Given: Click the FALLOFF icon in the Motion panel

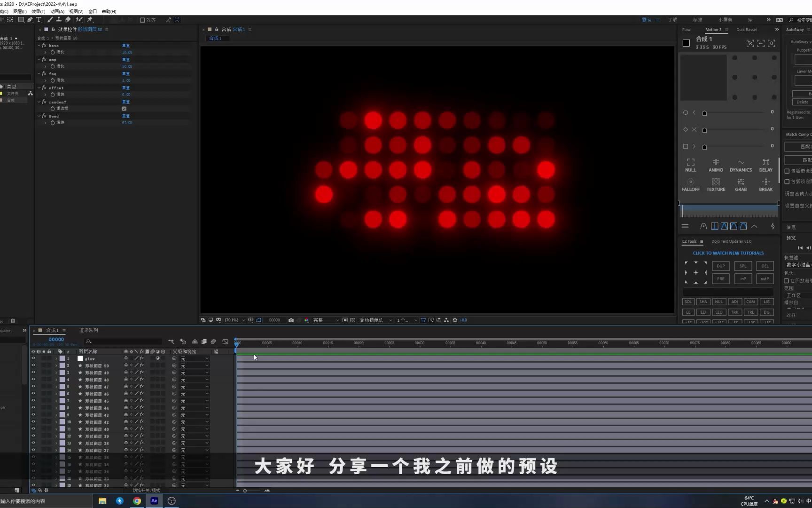Looking at the screenshot, I should click(x=690, y=183).
